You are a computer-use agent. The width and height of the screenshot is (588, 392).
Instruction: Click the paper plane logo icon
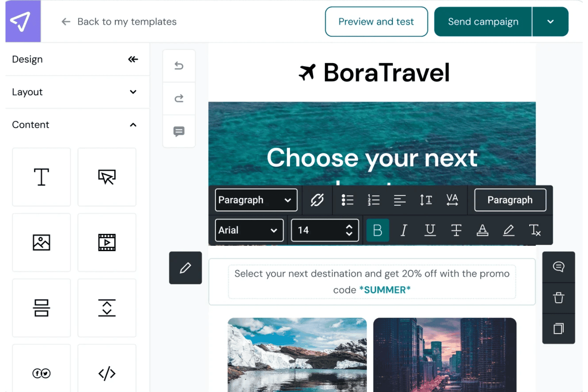pyautogui.click(x=23, y=21)
